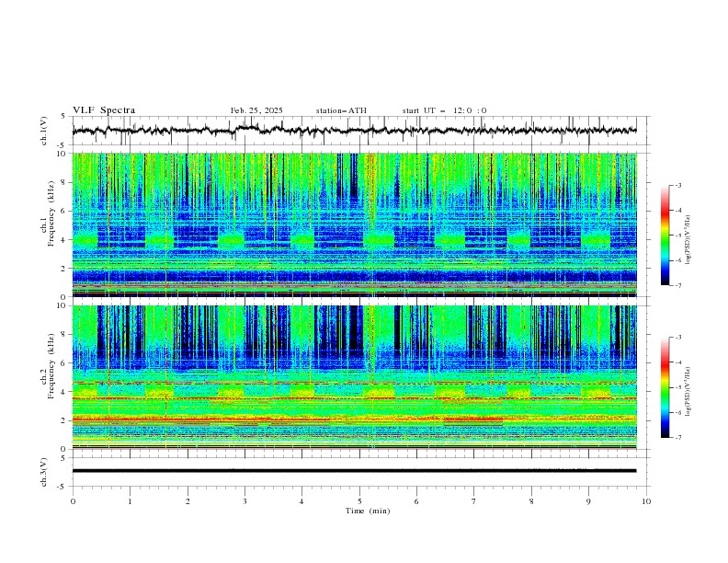Click the "ch.3(V)" axis label
This screenshot has height=563, width=728.
point(44,472)
